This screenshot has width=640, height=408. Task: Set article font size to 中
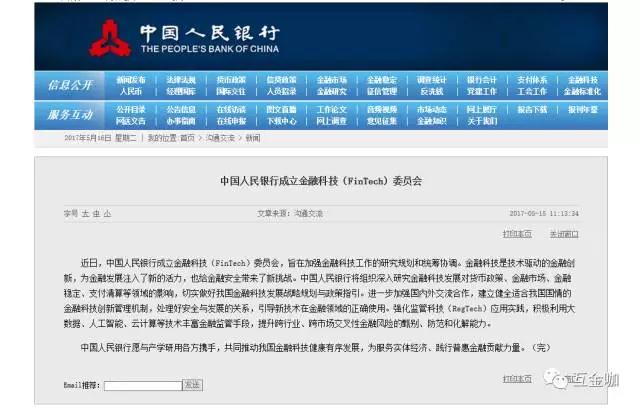pyautogui.click(x=96, y=213)
